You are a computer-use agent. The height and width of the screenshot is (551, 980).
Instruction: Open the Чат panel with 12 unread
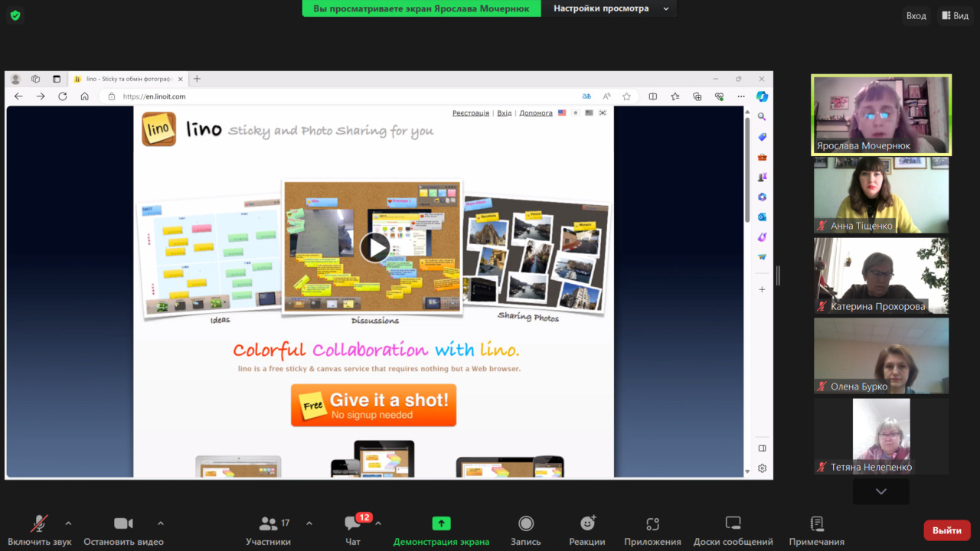tap(353, 530)
